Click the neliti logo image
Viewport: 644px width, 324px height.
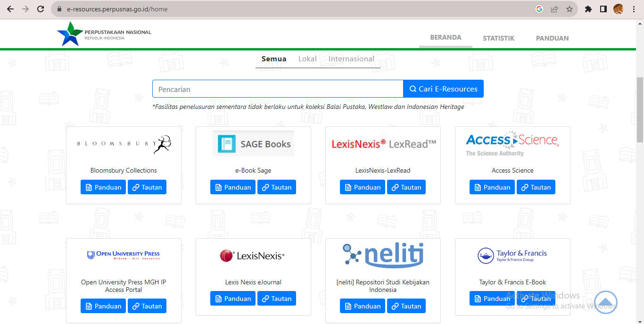(383, 255)
